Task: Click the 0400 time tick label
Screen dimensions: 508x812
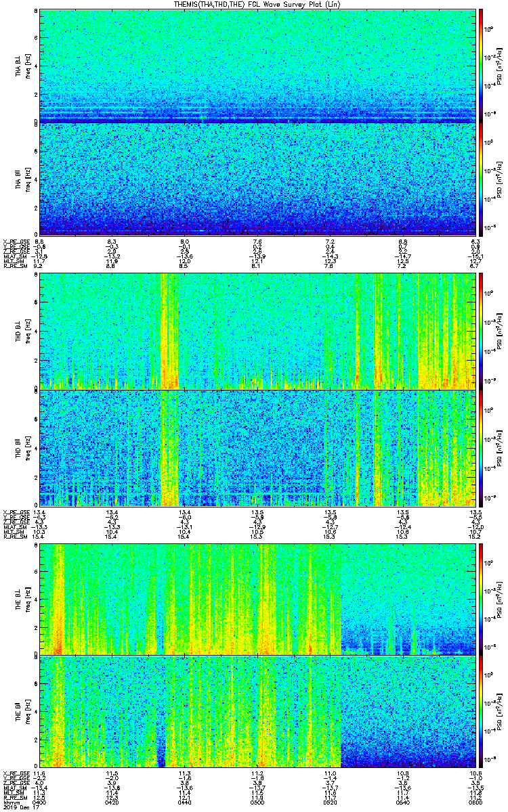Action: pyautogui.click(x=39, y=803)
